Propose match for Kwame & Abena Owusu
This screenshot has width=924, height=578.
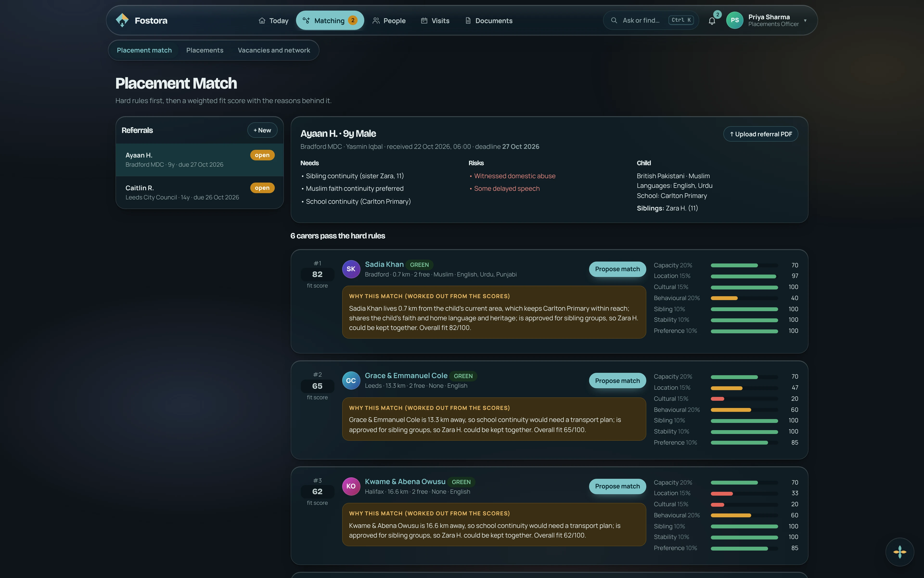tap(617, 486)
